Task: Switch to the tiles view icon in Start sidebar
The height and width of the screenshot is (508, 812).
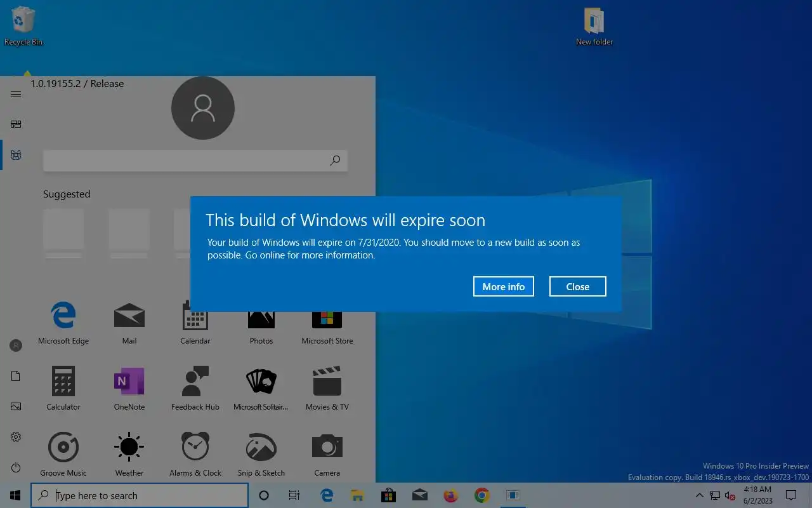Action: pos(16,124)
